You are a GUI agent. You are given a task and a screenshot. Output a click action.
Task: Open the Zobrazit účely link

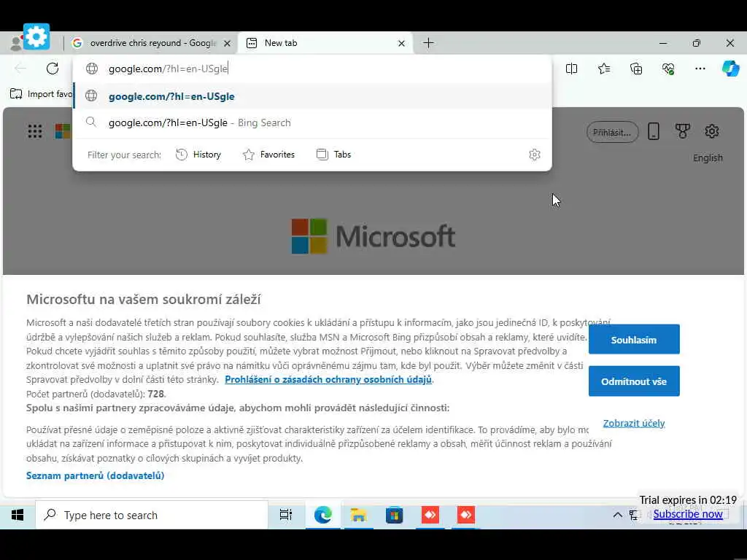tap(634, 423)
